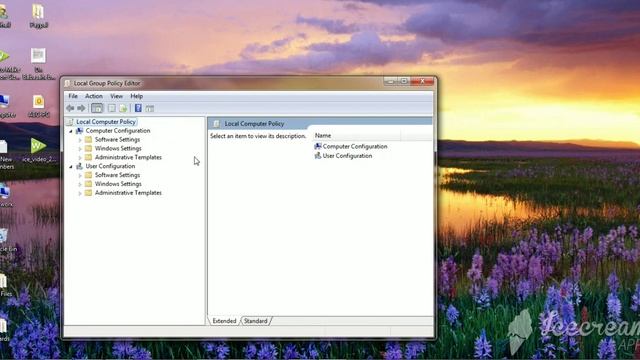Open the Help menu

click(136, 96)
